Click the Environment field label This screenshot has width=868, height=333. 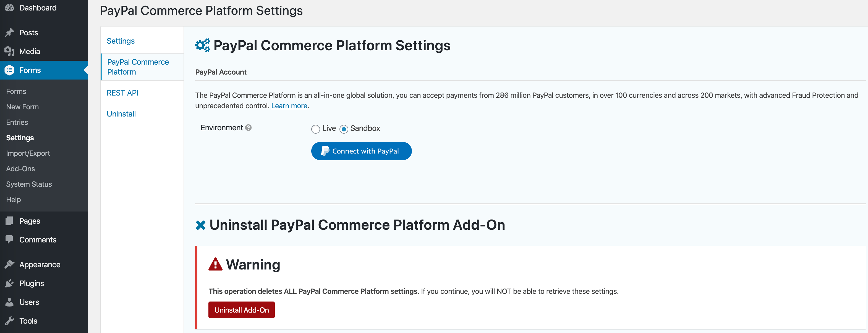(x=222, y=128)
